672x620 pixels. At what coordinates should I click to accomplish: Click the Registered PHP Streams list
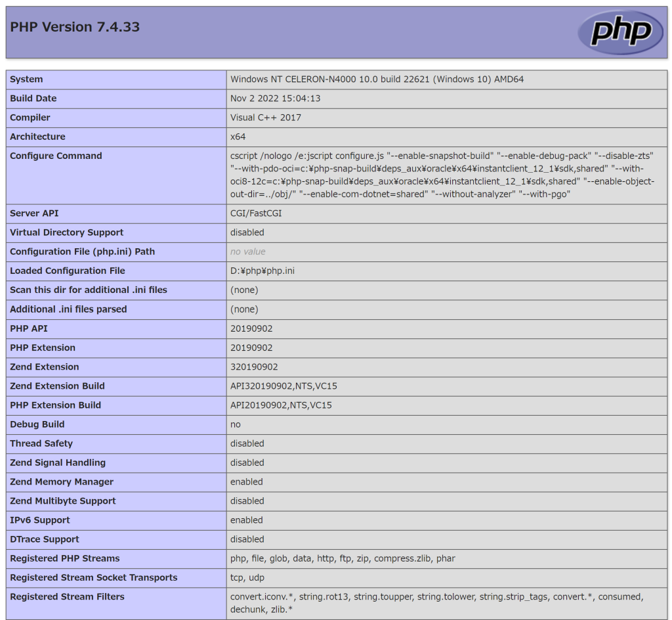[x=343, y=559]
